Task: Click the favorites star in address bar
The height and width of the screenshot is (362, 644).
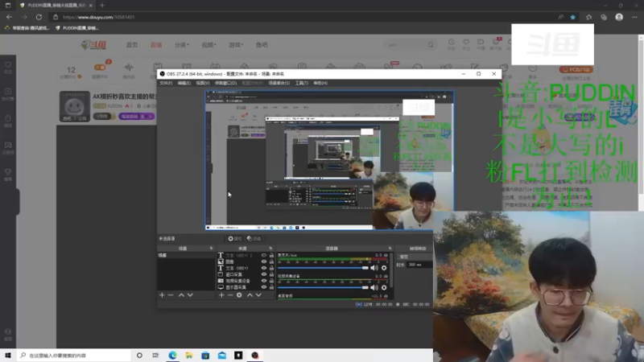Action: click(573, 17)
